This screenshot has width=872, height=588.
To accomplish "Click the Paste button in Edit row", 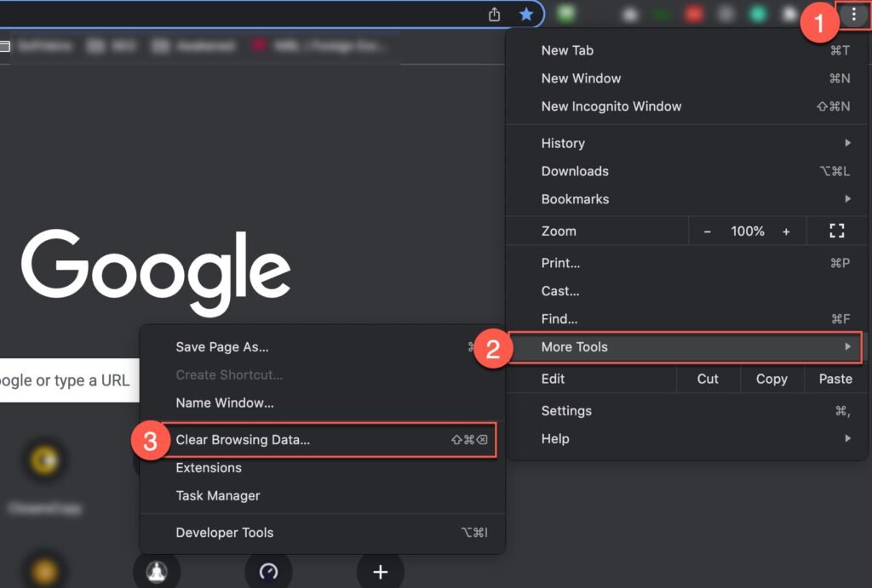I will click(x=835, y=379).
